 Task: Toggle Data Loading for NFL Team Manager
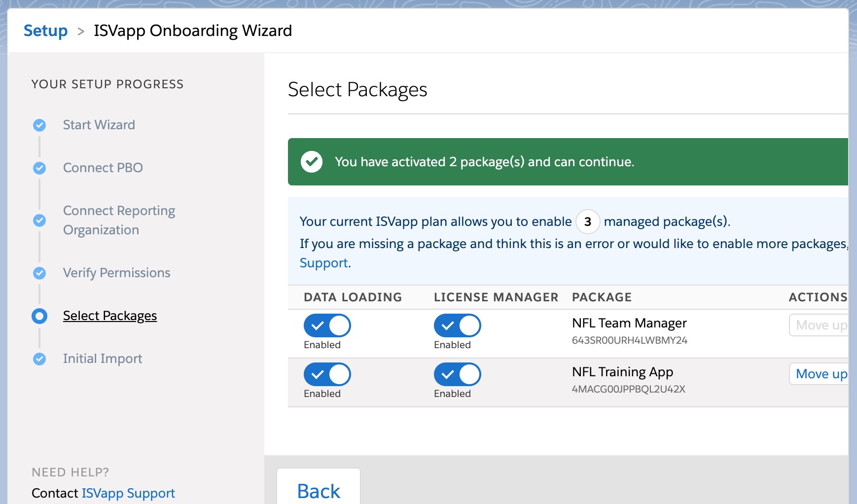(x=327, y=325)
